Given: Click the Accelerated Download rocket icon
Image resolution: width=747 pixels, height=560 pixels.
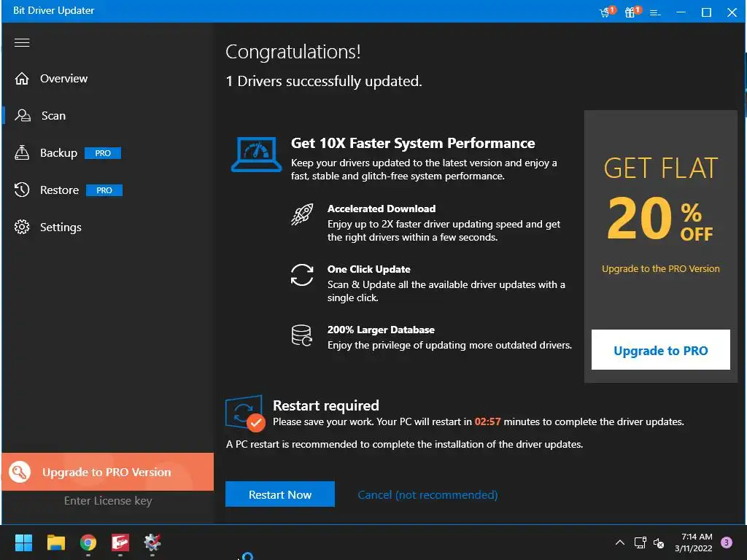Looking at the screenshot, I should pyautogui.click(x=303, y=214).
